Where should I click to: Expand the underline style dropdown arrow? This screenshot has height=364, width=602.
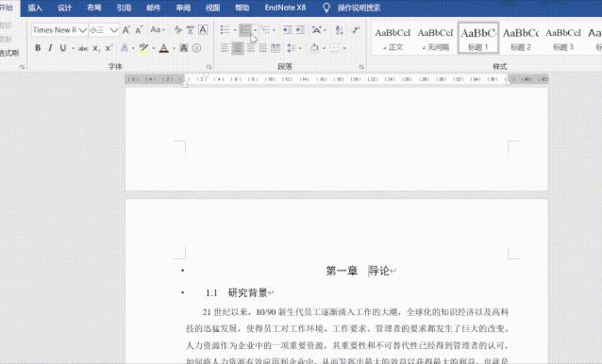[x=73, y=48]
